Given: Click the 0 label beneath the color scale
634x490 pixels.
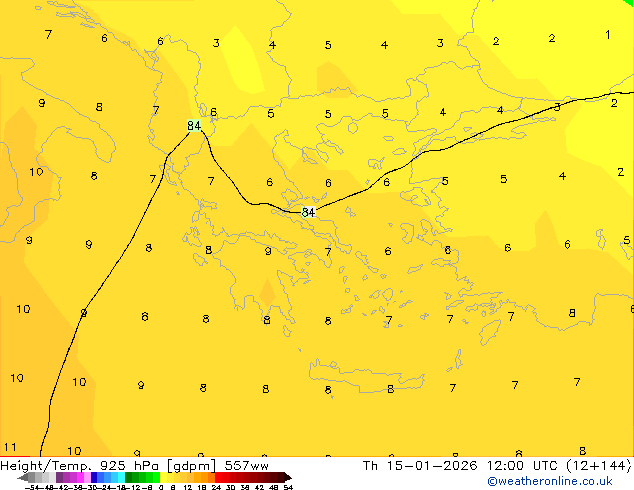Looking at the screenshot, I should point(161,488).
